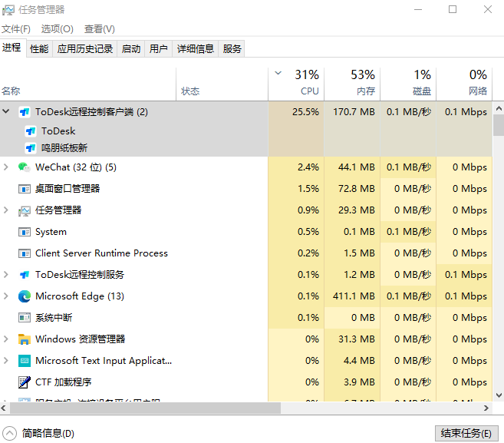Select the 系统中断 row
This screenshot has width=504, height=443.
click(x=246, y=318)
